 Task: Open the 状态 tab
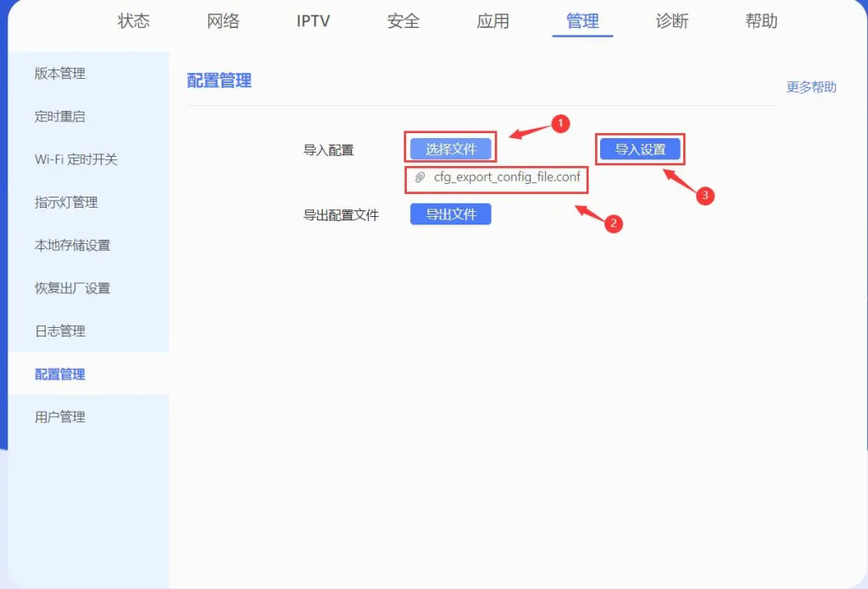(133, 21)
